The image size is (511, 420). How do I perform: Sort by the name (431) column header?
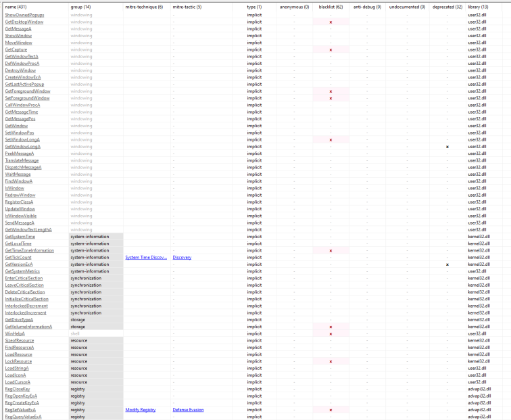(16, 7)
